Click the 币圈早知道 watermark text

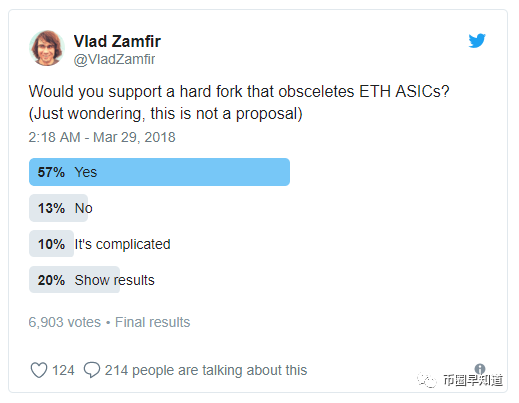pos(473,380)
